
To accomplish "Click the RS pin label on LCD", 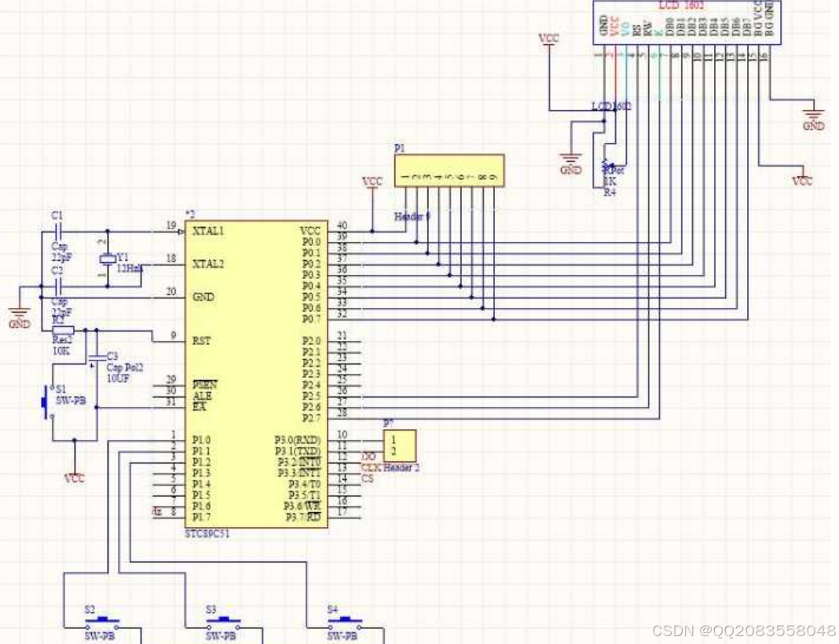I will [637, 29].
